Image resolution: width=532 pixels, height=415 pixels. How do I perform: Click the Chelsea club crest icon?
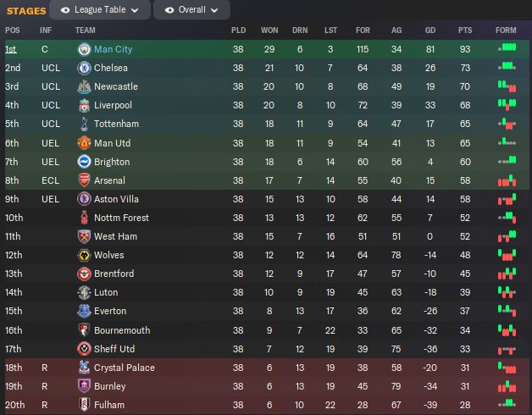click(x=84, y=68)
